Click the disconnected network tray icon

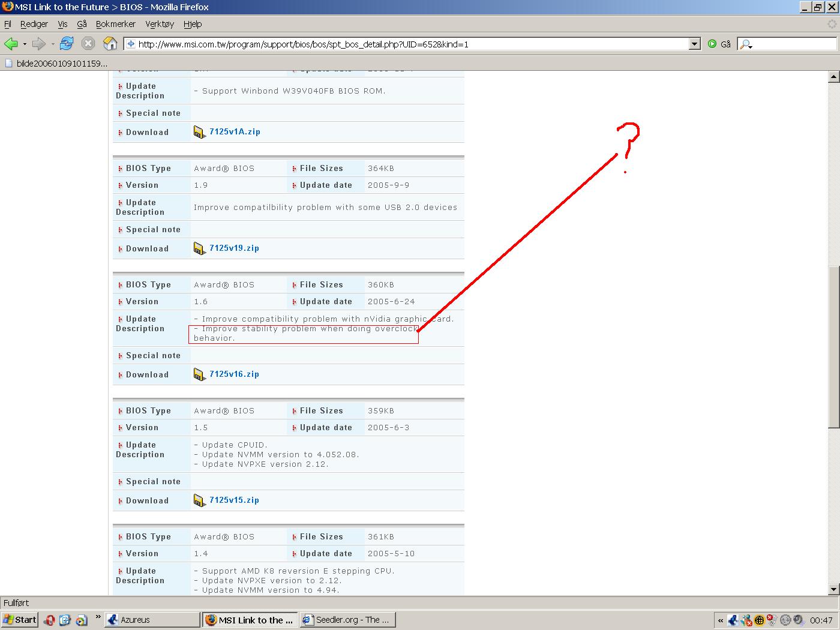tap(772, 620)
